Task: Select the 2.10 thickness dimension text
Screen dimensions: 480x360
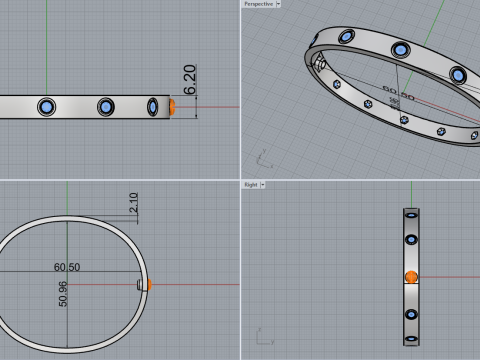Action: pos(133,203)
